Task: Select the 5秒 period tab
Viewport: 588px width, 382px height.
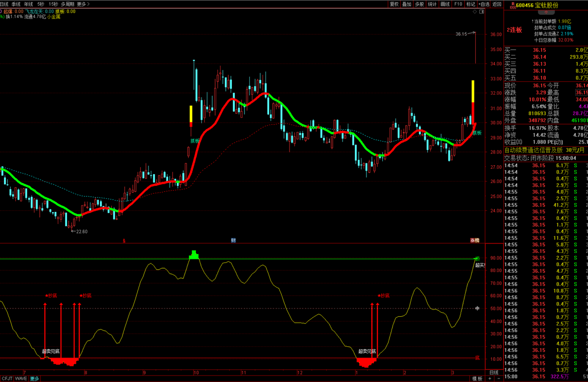Action: [x=41, y=4]
